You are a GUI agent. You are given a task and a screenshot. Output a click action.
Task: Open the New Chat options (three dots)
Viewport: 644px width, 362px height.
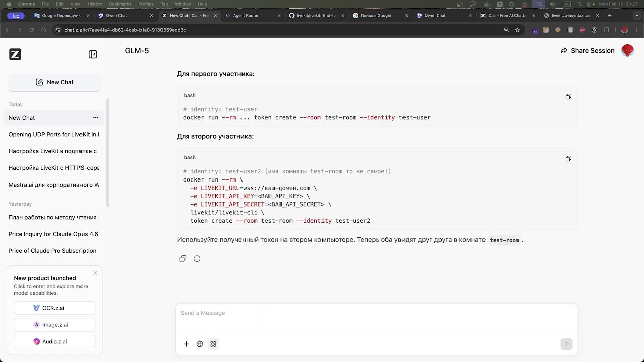tap(96, 118)
